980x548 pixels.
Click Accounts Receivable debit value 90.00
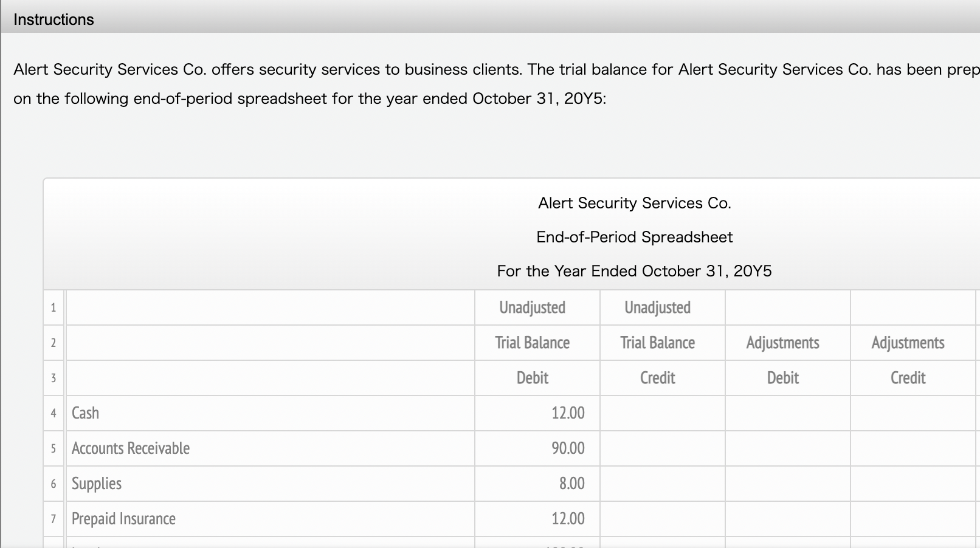click(567, 448)
